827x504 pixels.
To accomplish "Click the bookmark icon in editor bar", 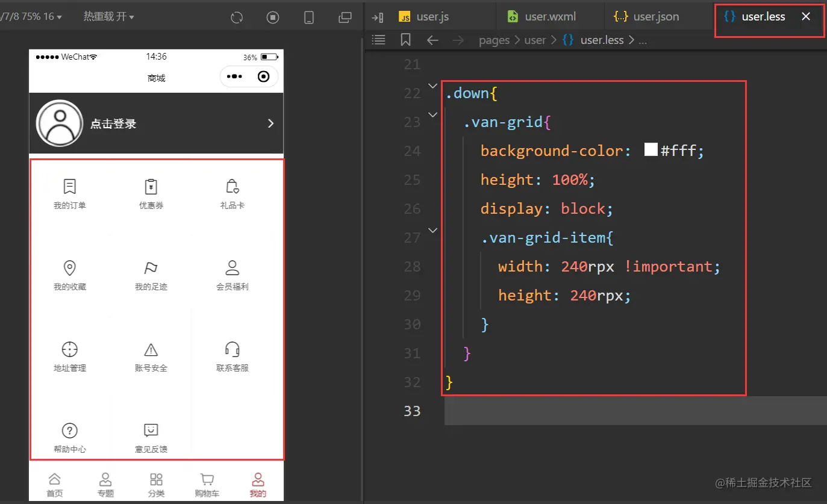I will coord(405,40).
